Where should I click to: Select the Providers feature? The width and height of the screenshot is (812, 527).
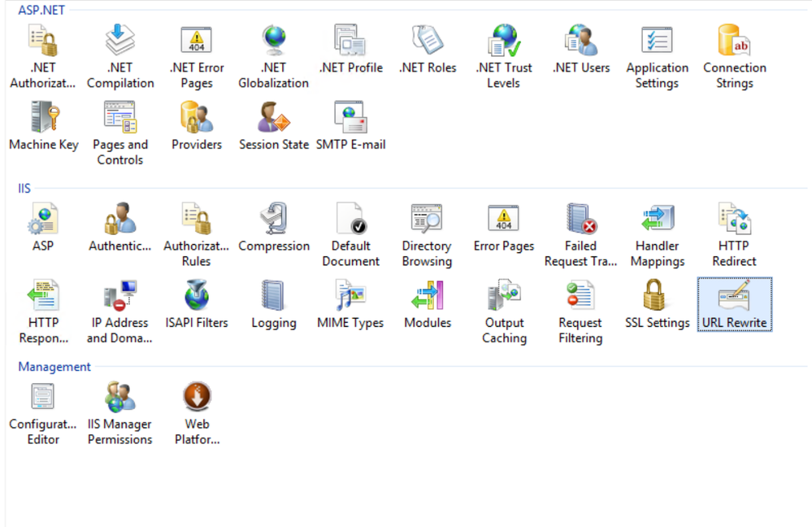(x=197, y=126)
